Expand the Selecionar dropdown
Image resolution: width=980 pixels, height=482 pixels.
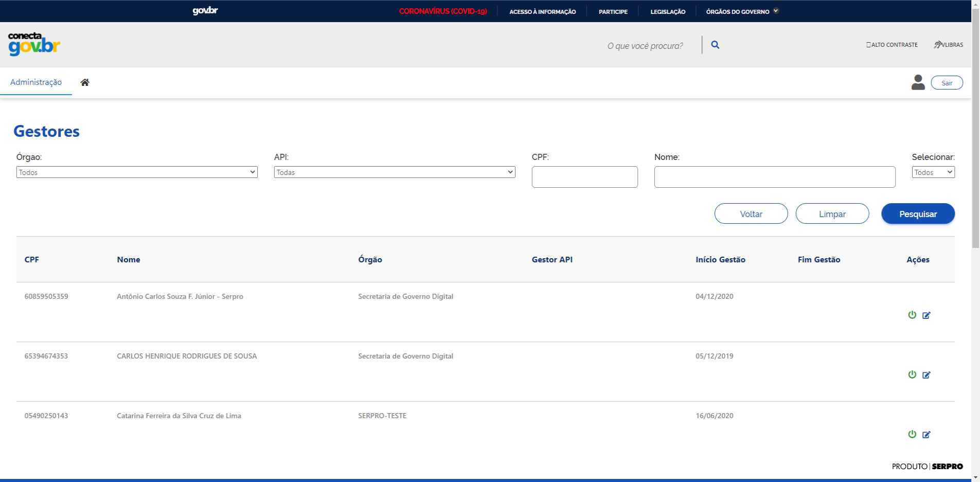tap(933, 172)
